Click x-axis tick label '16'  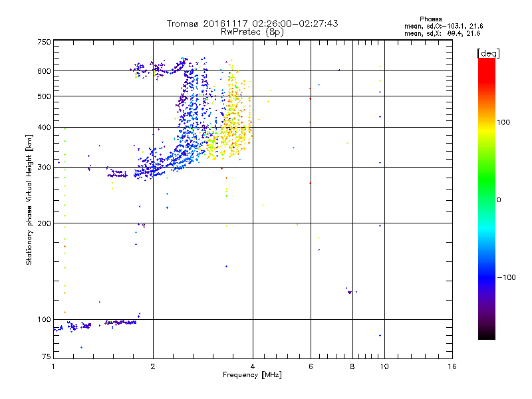pyautogui.click(x=452, y=366)
